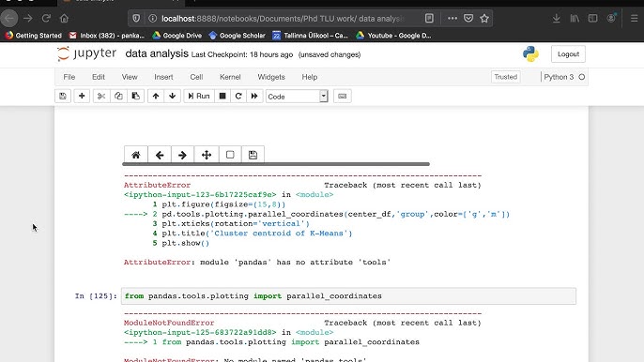Click the Run button
644x362 pixels.
tap(199, 96)
